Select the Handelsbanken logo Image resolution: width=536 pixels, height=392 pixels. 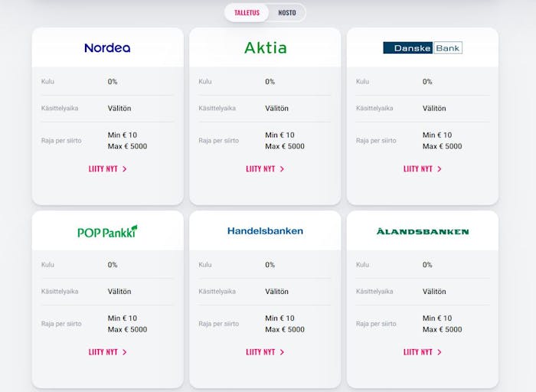pyautogui.click(x=265, y=231)
